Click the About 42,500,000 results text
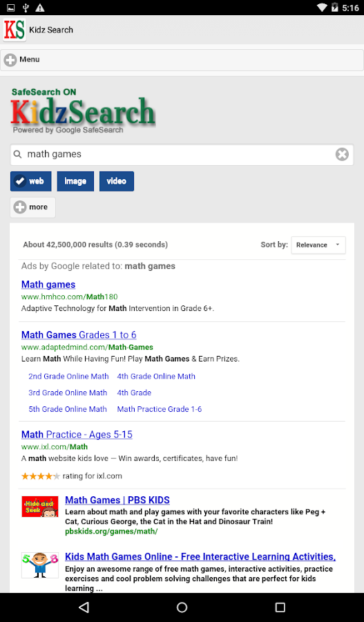This screenshot has height=622, width=364. pyautogui.click(x=95, y=245)
